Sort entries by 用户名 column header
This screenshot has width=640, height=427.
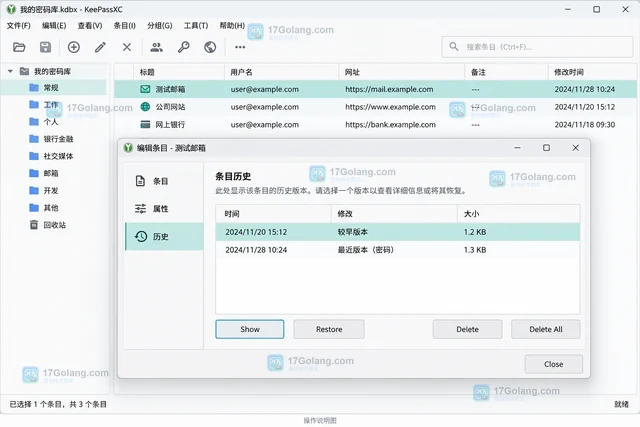tap(281, 72)
